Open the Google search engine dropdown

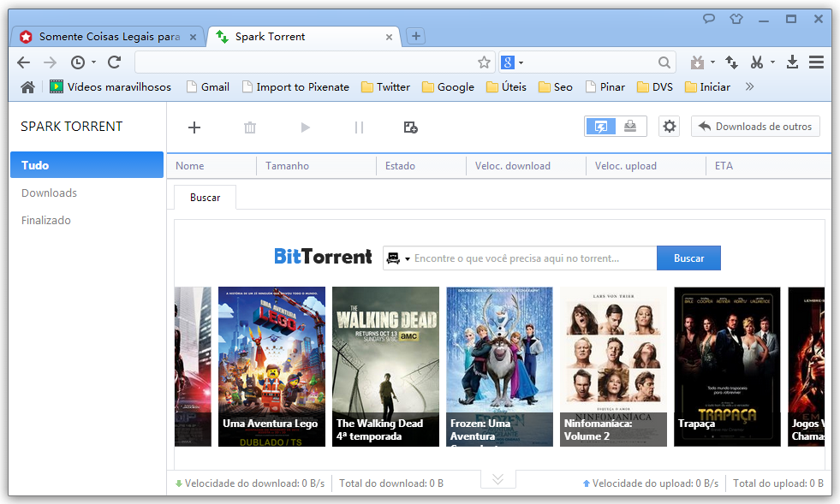512,62
